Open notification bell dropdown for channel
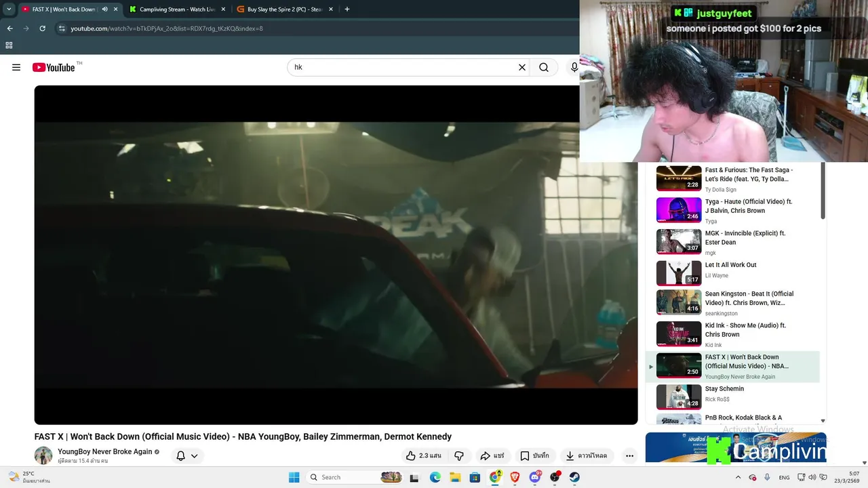Screen dimensions: 868x488 pos(187,455)
